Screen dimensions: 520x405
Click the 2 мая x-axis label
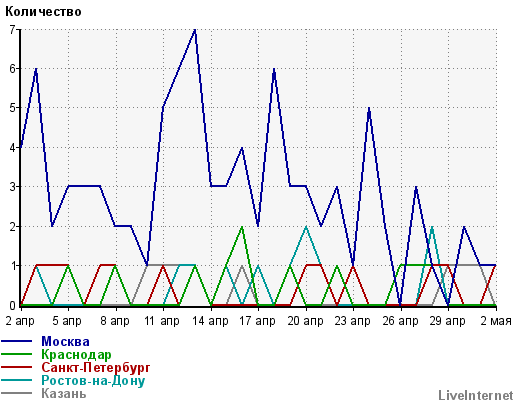[496, 321]
